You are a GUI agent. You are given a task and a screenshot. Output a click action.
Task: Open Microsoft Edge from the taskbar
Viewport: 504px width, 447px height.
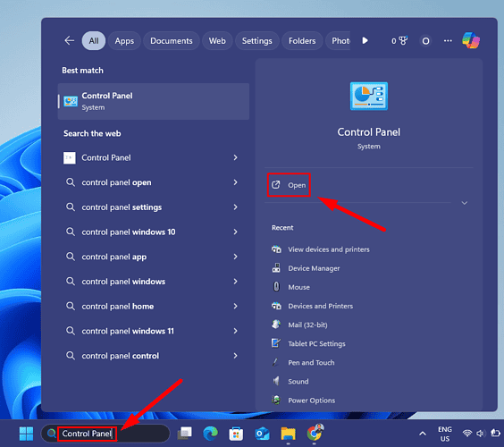coord(211,434)
